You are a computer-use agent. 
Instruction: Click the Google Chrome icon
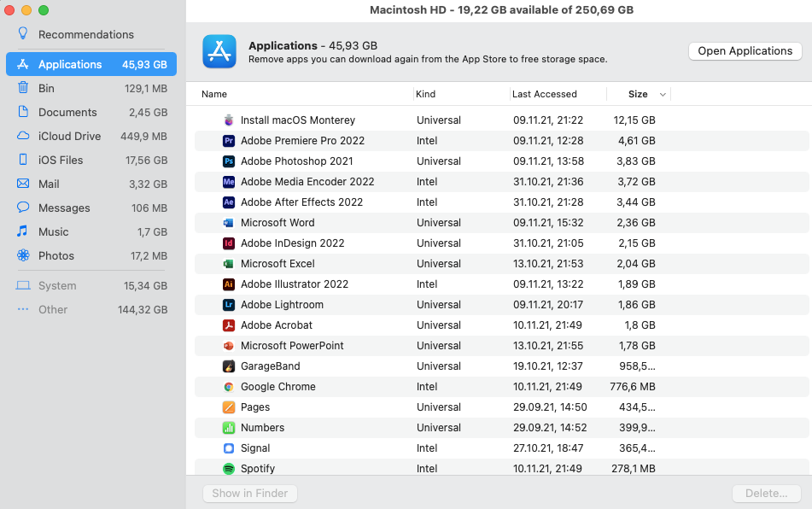coord(228,387)
